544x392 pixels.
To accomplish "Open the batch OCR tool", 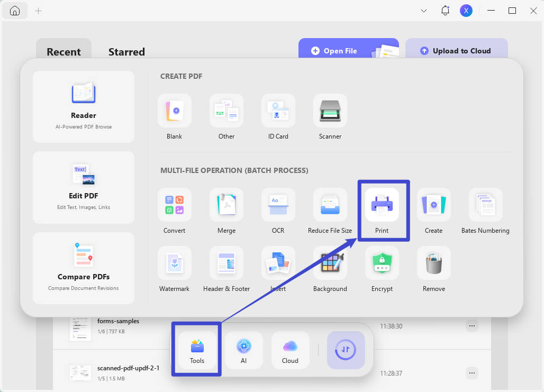I will point(278,205).
